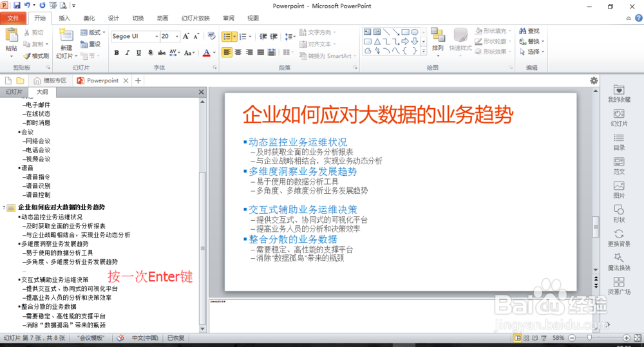Click 魔法换装 in right sidebar

point(619,261)
